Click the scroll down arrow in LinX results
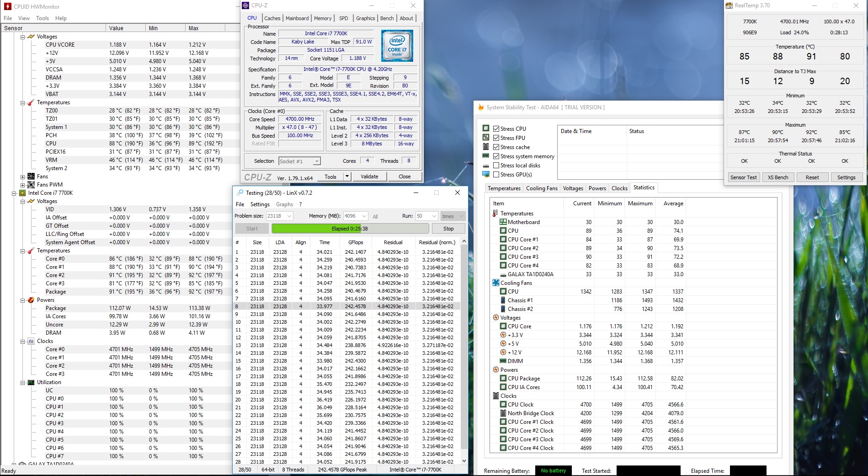The width and height of the screenshot is (868, 476). [x=464, y=461]
